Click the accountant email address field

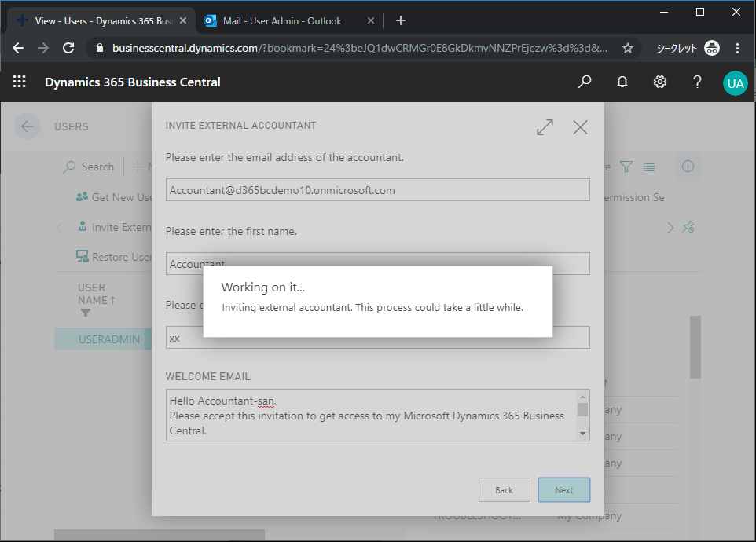click(x=377, y=190)
